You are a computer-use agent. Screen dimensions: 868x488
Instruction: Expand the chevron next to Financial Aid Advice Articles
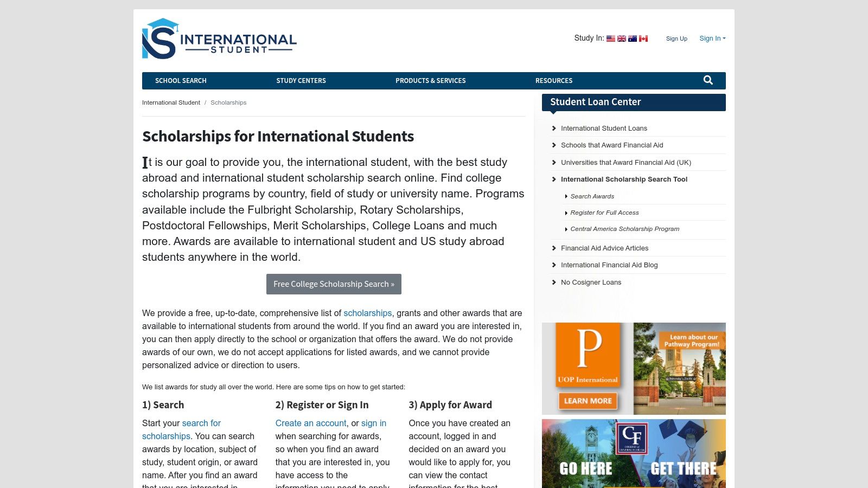553,248
